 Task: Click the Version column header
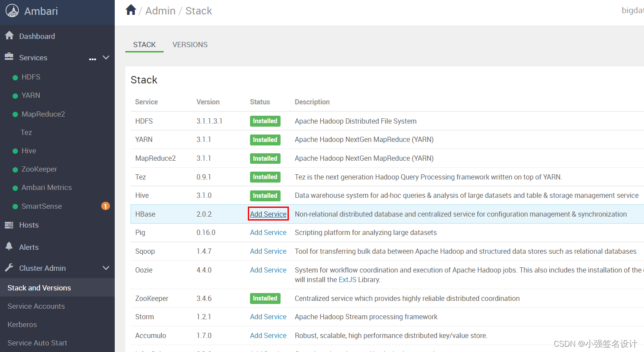(208, 102)
